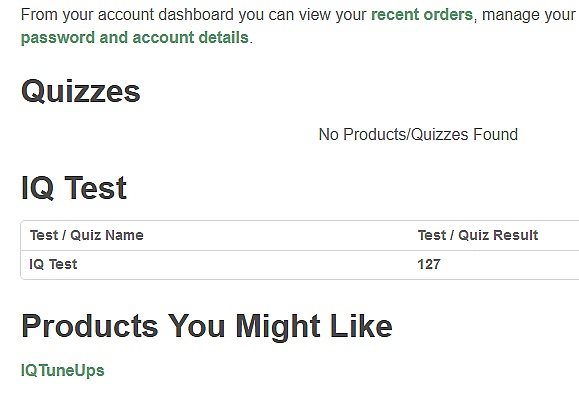Select the IQ Test table row name cell
579x397 pixels.
53,264
